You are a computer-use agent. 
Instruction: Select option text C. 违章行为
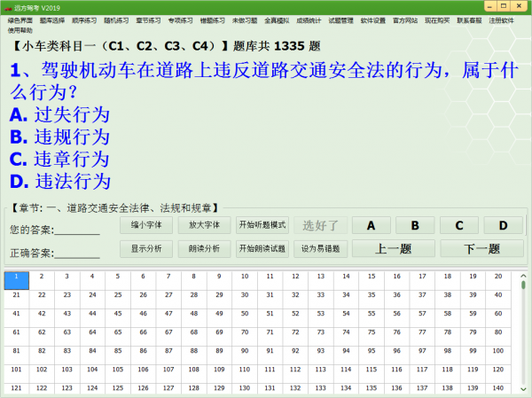[59, 160]
